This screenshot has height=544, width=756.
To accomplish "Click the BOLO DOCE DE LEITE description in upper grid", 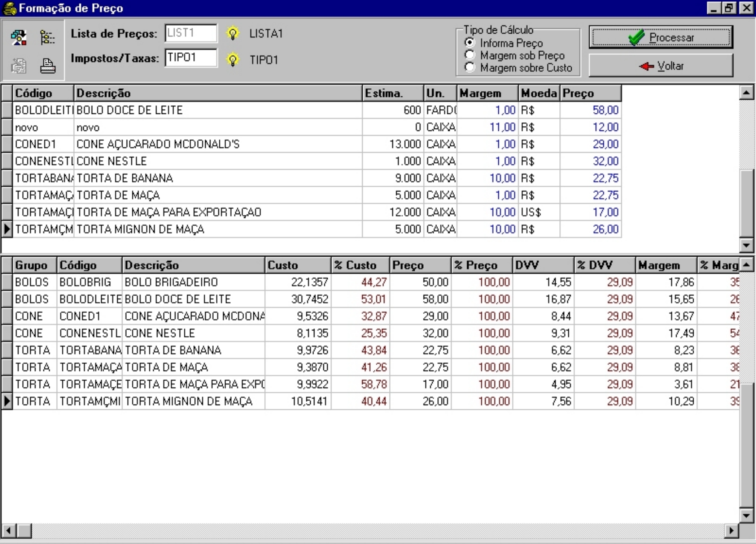I will point(218,110).
